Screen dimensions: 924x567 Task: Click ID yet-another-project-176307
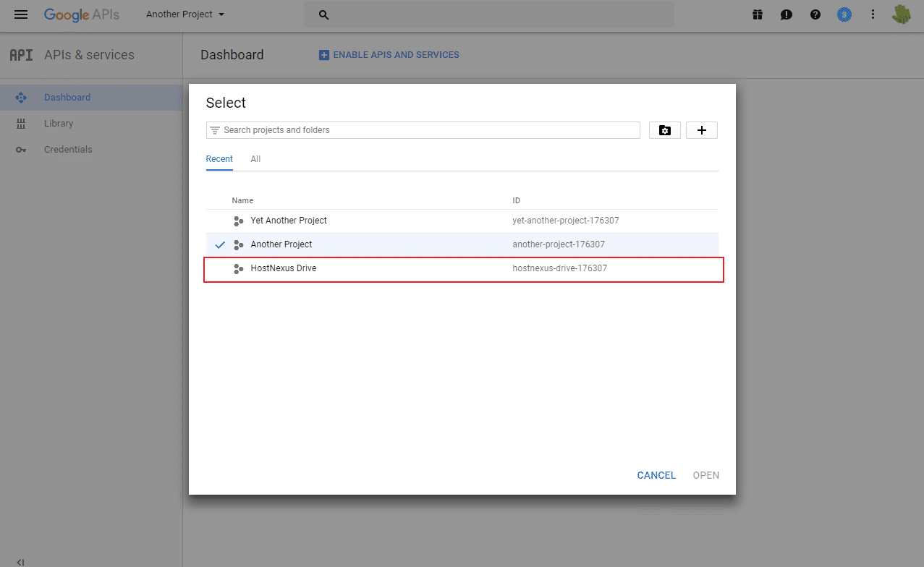point(566,221)
